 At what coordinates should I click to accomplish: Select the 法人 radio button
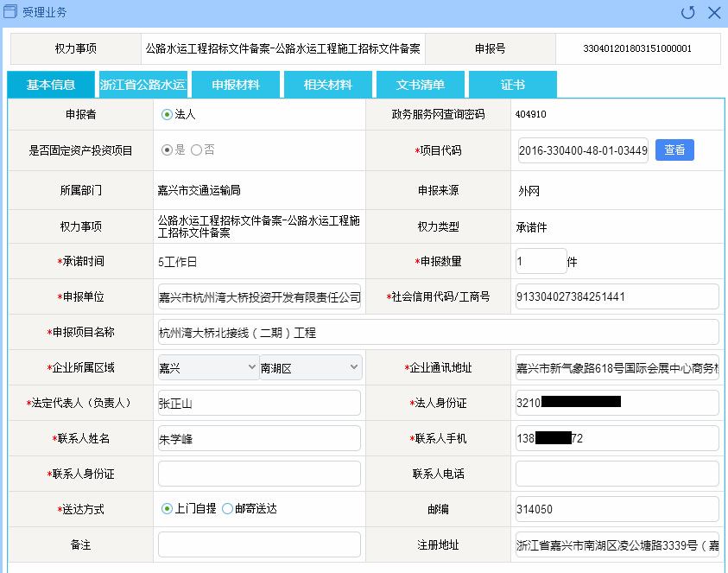167,113
